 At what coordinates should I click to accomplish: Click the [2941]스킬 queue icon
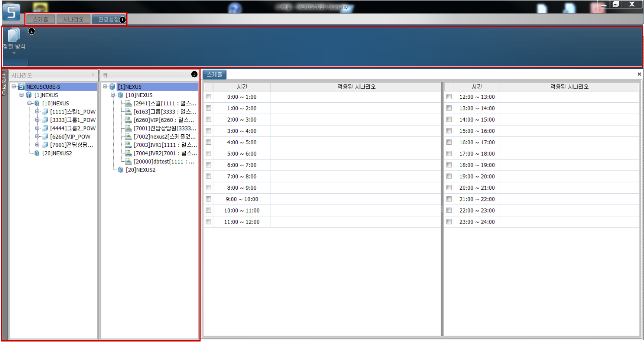[x=128, y=103]
